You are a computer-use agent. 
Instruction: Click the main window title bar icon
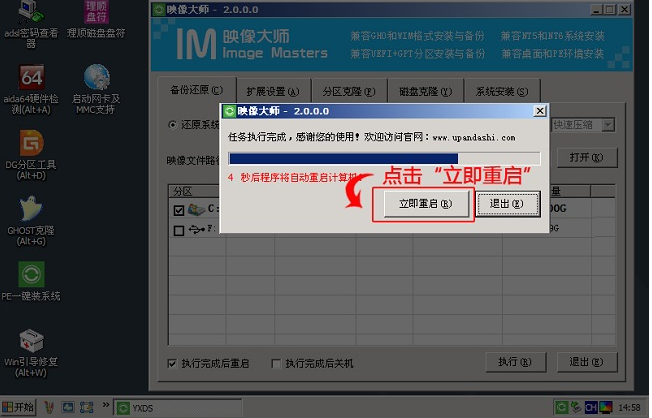(158, 10)
